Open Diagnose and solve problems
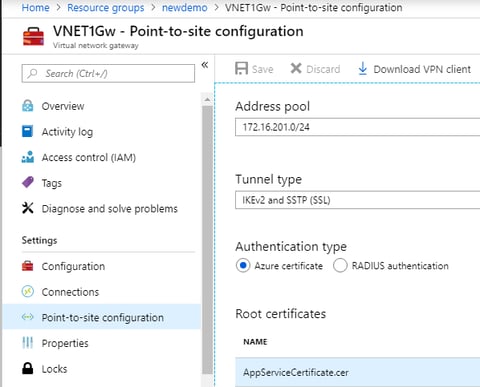The image size is (480, 387). (x=109, y=209)
